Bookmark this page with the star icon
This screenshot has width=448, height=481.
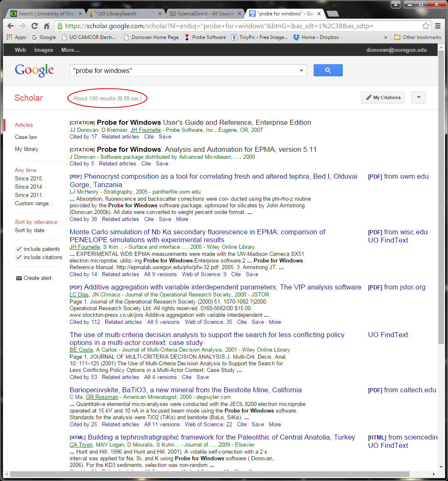pyautogui.click(x=426, y=26)
